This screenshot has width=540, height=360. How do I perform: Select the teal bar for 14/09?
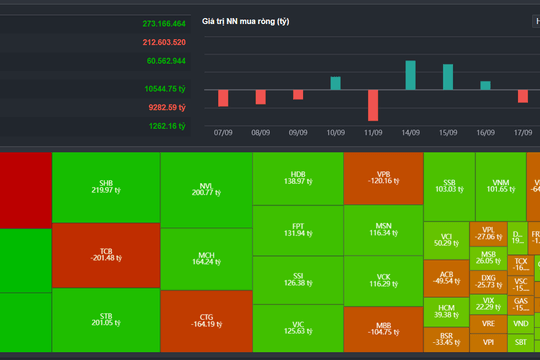click(411, 75)
